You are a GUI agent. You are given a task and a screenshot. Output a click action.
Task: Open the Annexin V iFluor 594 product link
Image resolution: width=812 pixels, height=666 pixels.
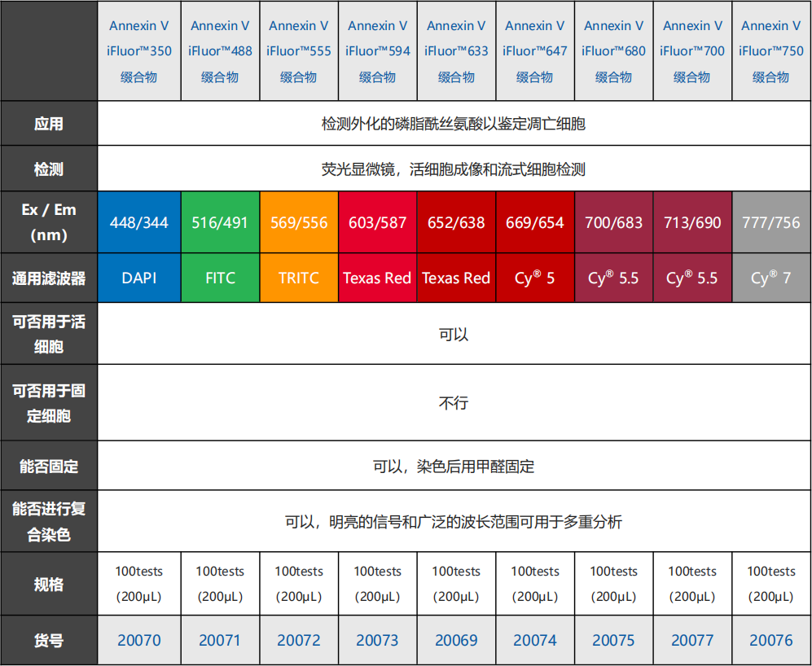(378, 50)
